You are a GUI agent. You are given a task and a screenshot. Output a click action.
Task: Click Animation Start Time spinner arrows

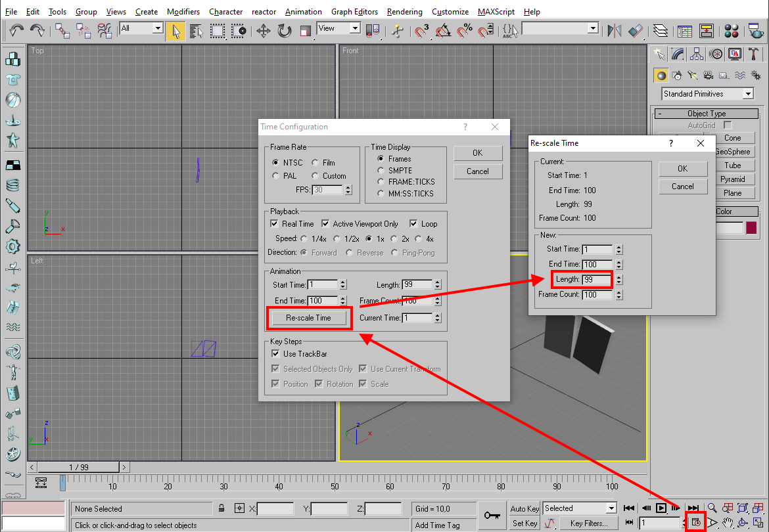pyautogui.click(x=343, y=284)
